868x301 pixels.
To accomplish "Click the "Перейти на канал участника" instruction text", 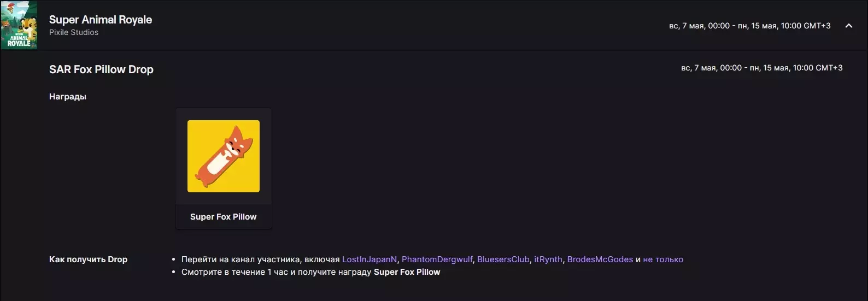I will pyautogui.click(x=241, y=259).
